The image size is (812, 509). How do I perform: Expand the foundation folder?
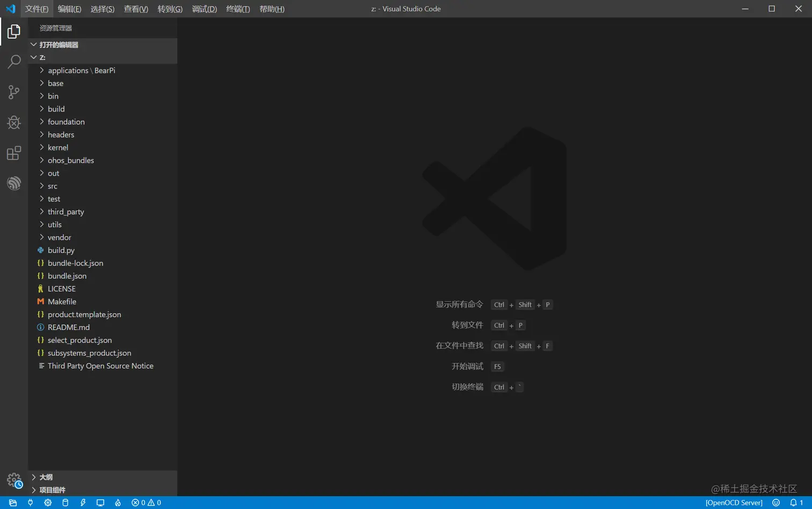coord(103,122)
